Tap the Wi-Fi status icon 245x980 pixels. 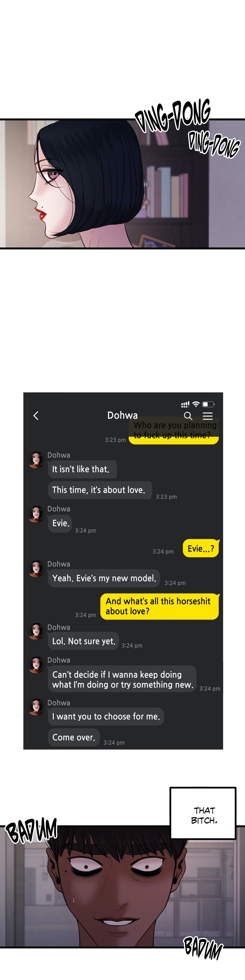click(x=196, y=404)
